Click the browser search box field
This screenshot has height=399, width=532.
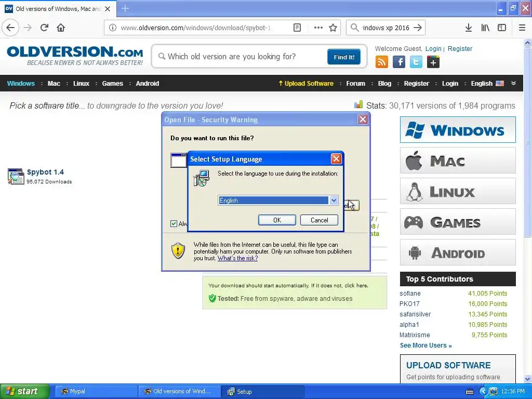coord(385,28)
